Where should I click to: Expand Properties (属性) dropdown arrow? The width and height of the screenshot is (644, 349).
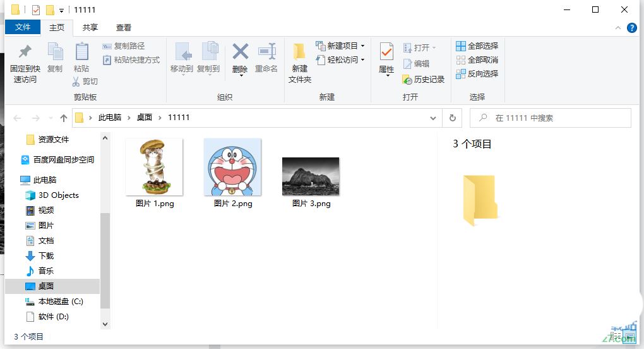pos(386,76)
